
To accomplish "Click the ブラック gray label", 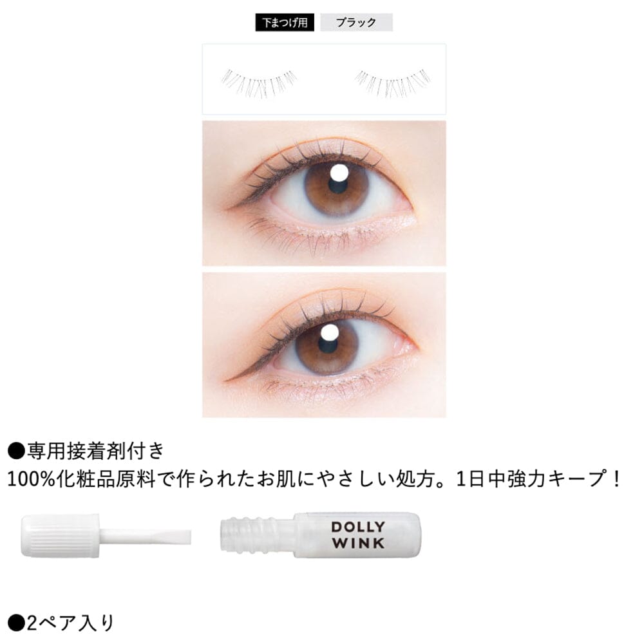I will 357,22.
